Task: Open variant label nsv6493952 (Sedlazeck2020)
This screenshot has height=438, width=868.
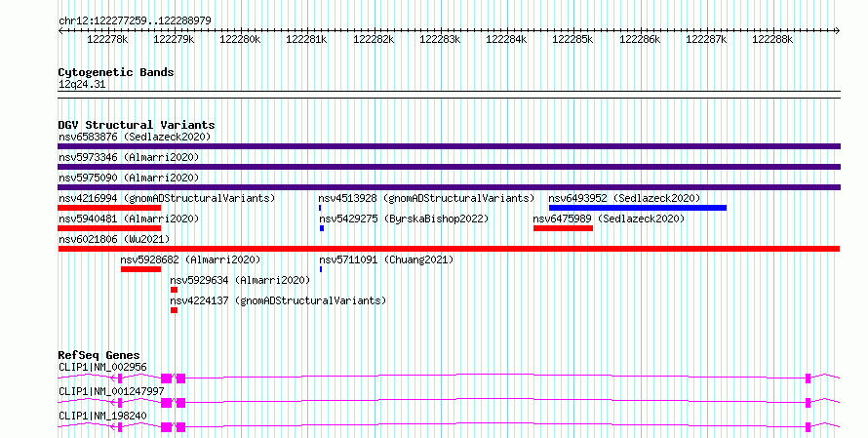Action: (624, 198)
